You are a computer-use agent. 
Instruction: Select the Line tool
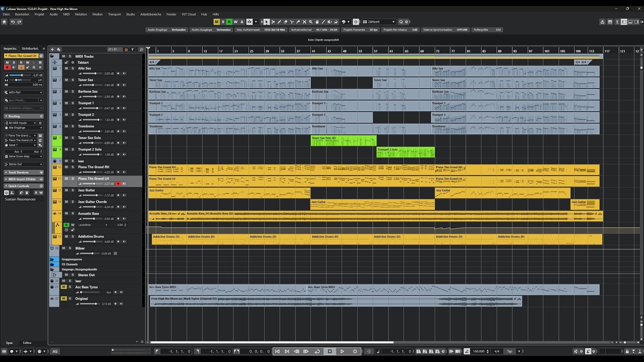pyautogui.click(x=323, y=22)
